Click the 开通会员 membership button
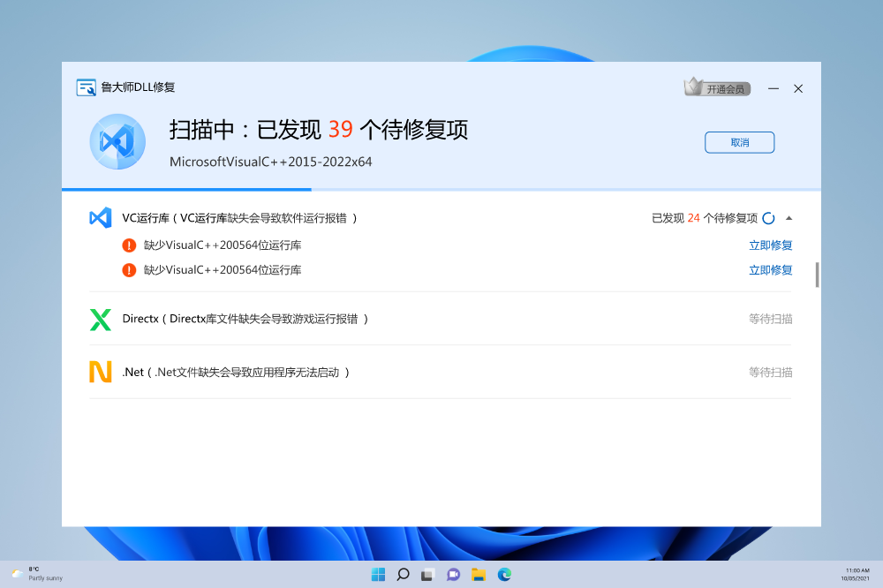The image size is (883, 588). click(x=717, y=88)
